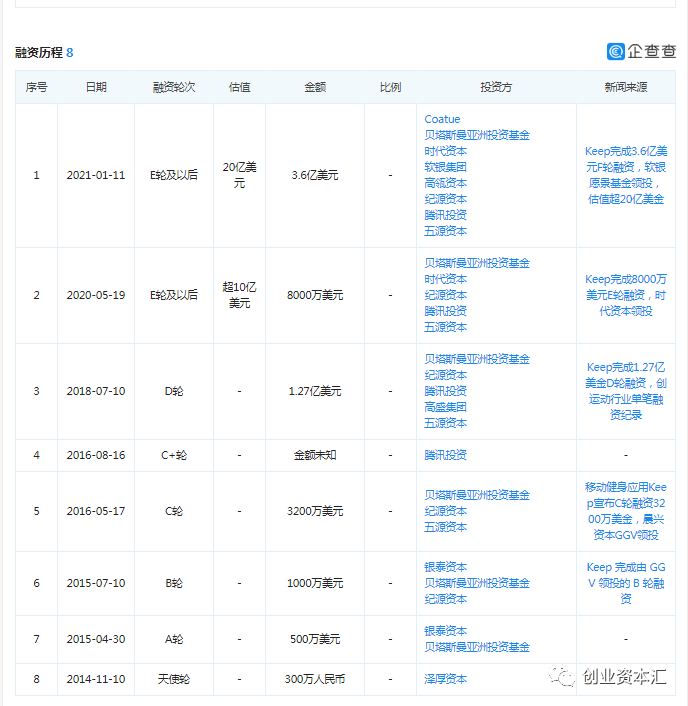Open news about Keep's 8000万美元 E轮融资
This screenshot has height=706, width=688.
click(626, 295)
